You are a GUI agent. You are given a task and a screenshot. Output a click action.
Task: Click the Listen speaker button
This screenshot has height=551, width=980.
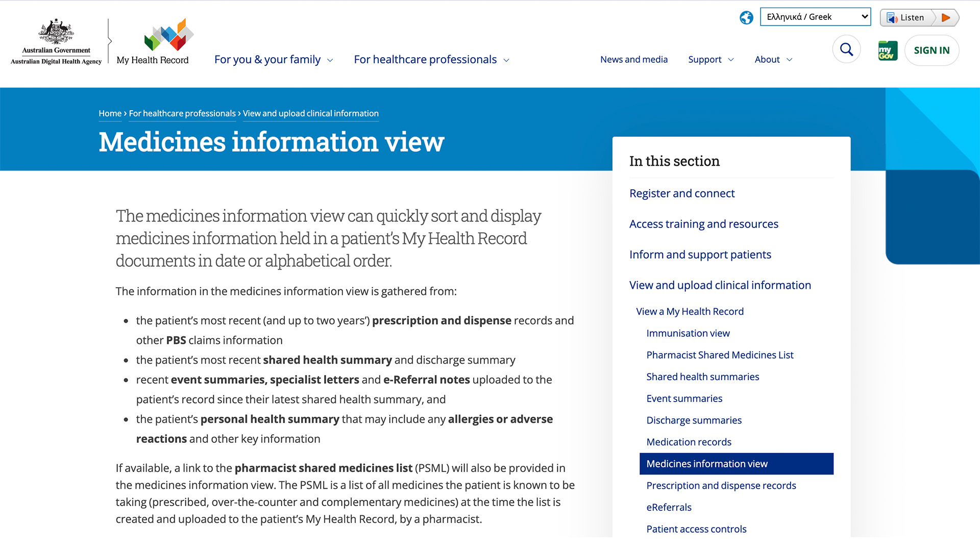(x=906, y=17)
